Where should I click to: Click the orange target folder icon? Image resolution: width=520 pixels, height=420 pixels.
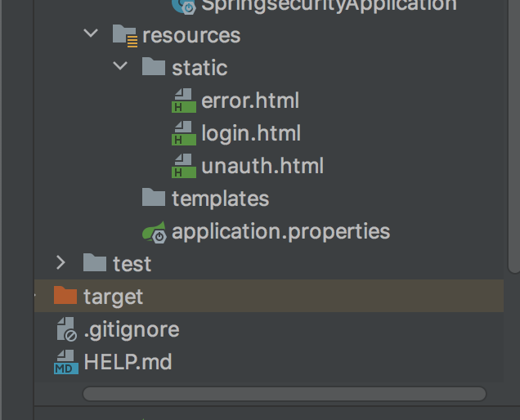[x=65, y=296]
